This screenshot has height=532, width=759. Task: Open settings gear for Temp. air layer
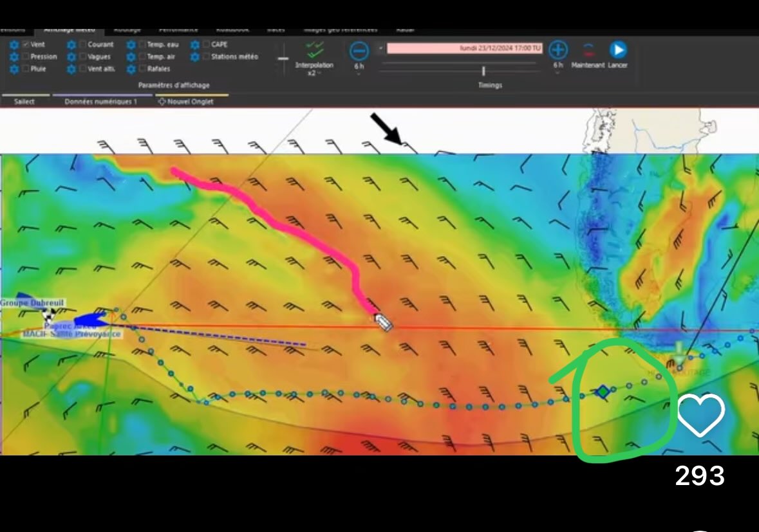[x=131, y=57]
